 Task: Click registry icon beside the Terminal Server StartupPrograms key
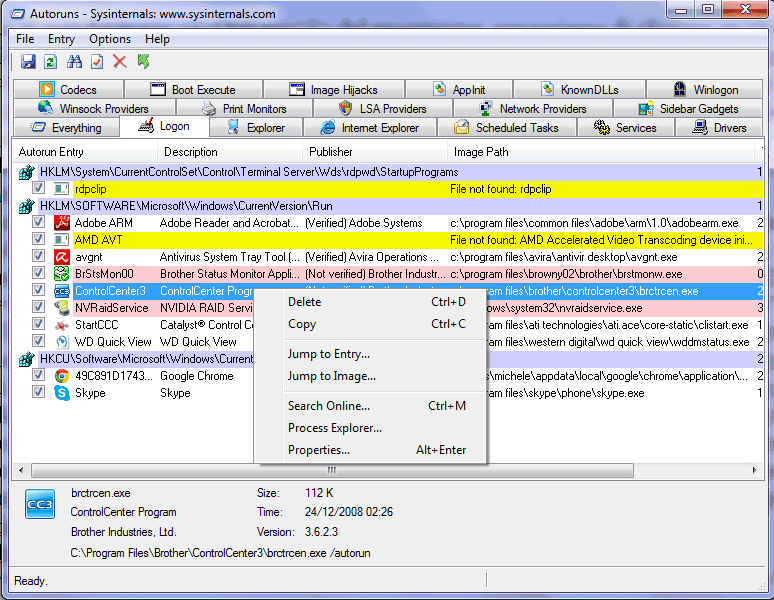pyautogui.click(x=26, y=172)
